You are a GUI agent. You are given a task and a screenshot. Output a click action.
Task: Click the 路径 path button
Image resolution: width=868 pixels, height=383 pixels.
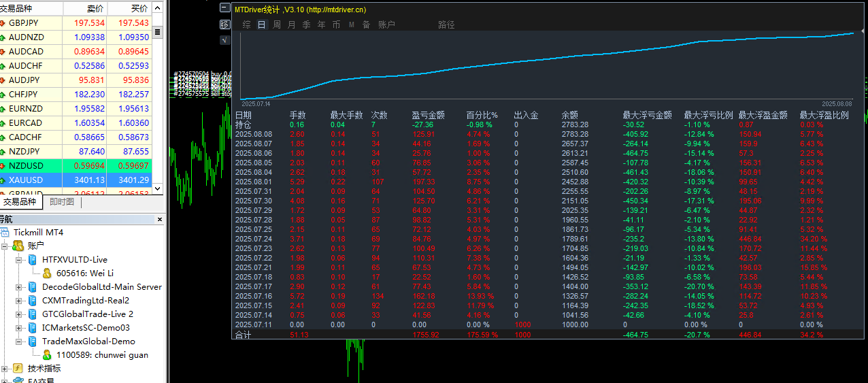[446, 24]
